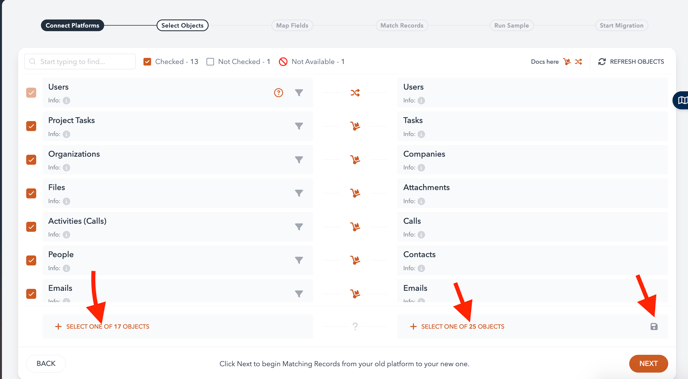
Task: Select the target Tasks object text
Action: pos(413,120)
